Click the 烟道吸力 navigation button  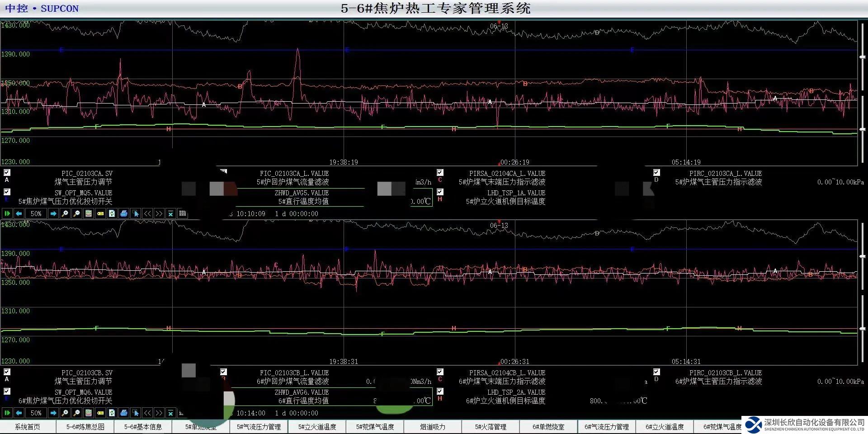433,427
